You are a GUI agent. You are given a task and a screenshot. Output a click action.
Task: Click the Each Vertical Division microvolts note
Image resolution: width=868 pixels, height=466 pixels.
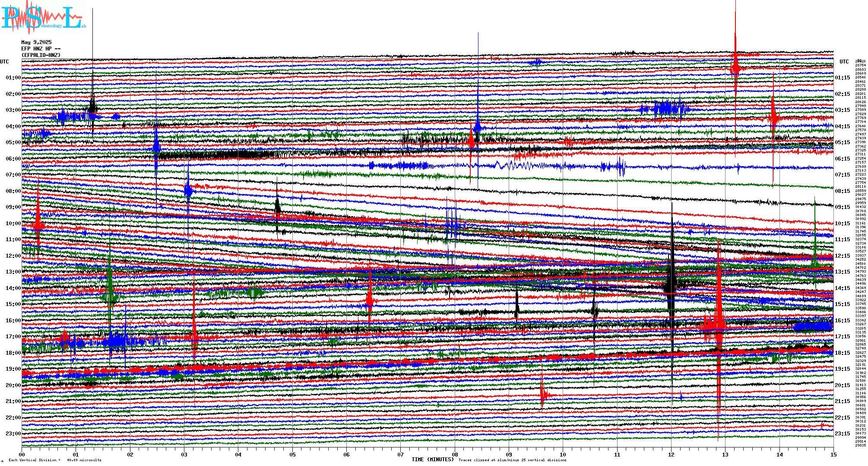[x=55, y=460]
